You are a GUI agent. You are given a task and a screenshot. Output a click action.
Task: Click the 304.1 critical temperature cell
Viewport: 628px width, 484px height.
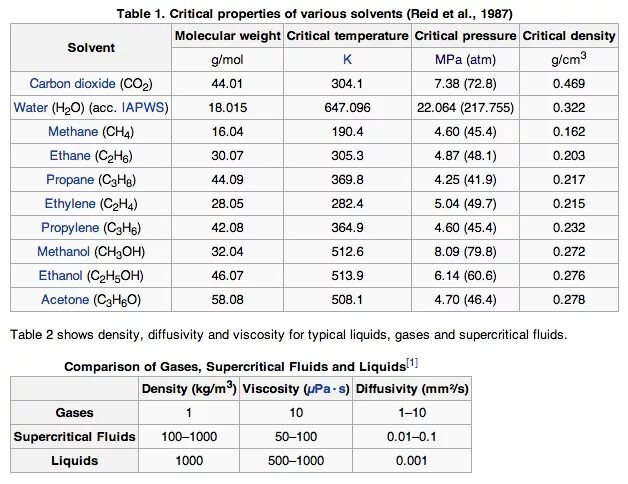pos(347,83)
